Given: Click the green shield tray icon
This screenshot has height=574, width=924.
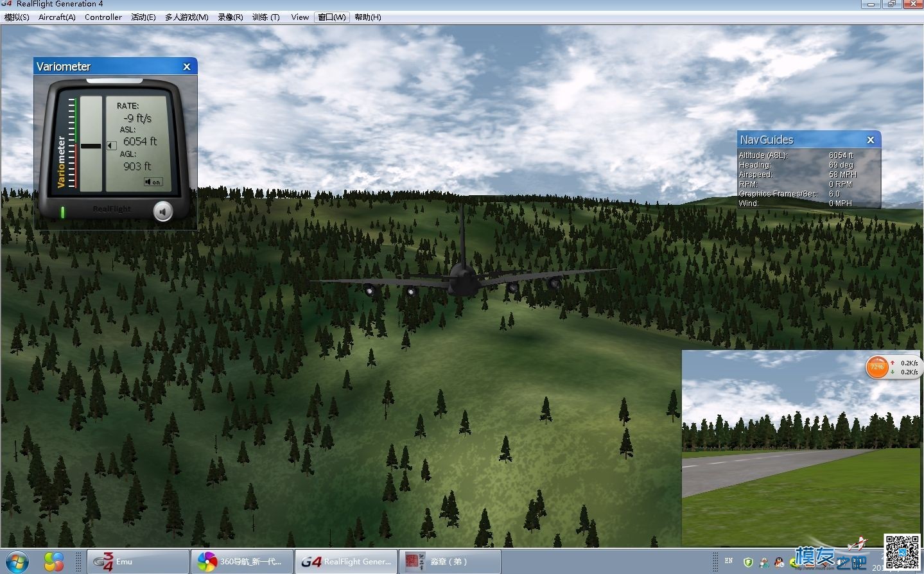Looking at the screenshot, I should click(x=748, y=562).
